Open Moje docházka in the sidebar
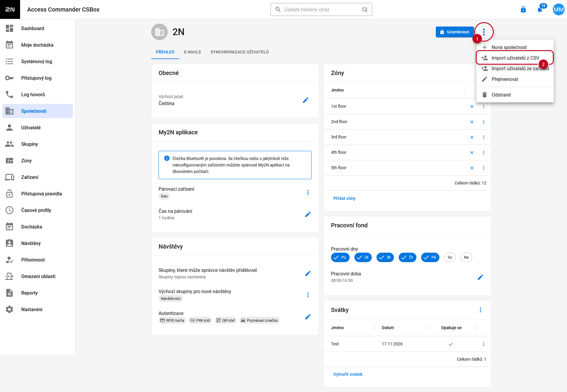 [x=38, y=45]
